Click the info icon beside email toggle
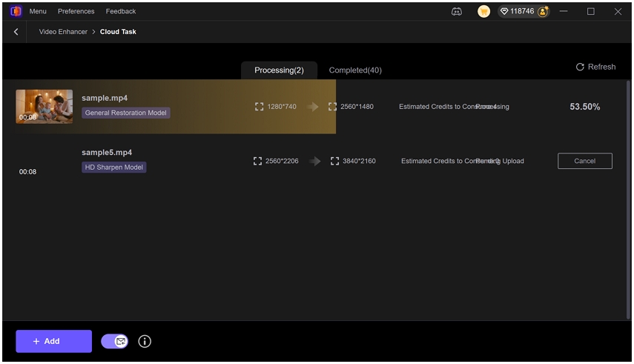Screen dimensions: 634x364 coord(145,341)
